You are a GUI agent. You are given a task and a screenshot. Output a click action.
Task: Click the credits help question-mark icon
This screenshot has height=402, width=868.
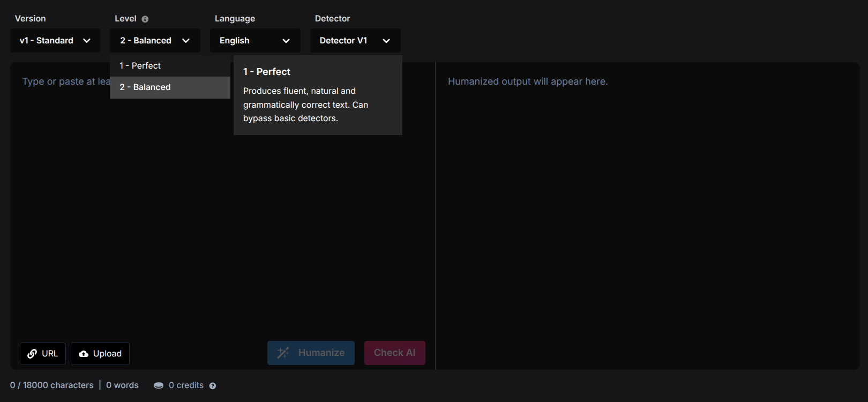213,386
